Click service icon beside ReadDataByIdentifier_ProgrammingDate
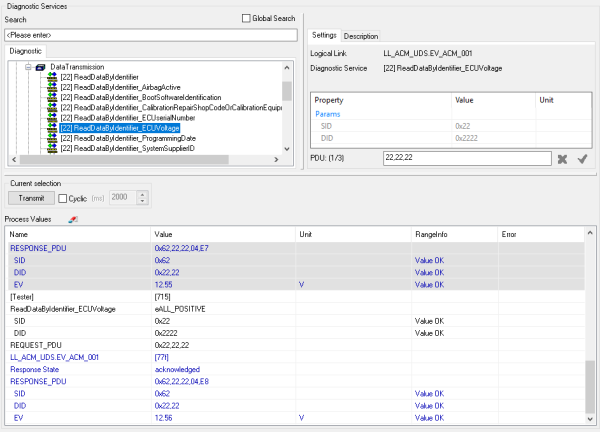This screenshot has height=432, width=600. pyautogui.click(x=52, y=138)
